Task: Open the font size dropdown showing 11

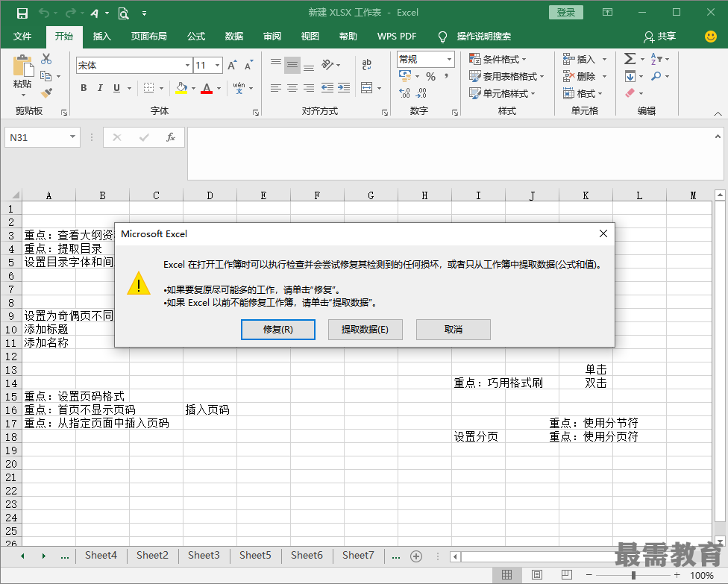Action: (x=217, y=66)
